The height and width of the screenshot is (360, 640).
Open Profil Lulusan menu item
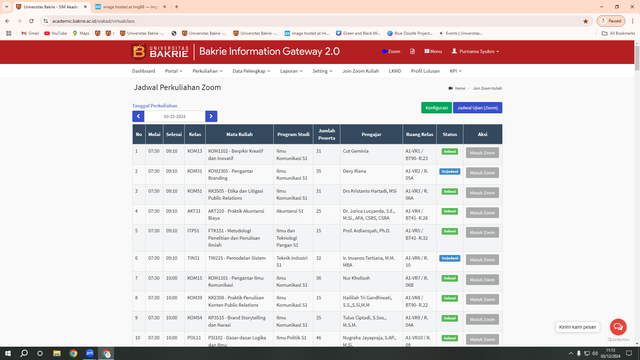click(425, 71)
